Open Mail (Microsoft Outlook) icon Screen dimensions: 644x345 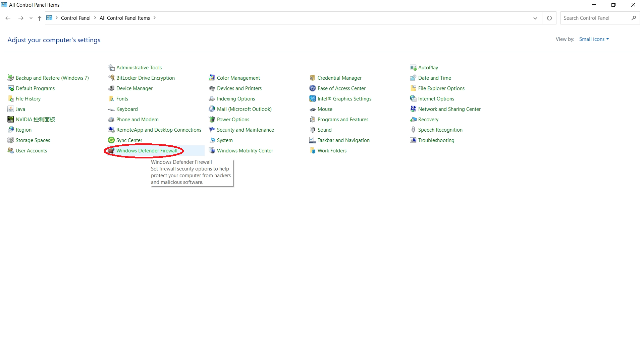pyautogui.click(x=212, y=109)
